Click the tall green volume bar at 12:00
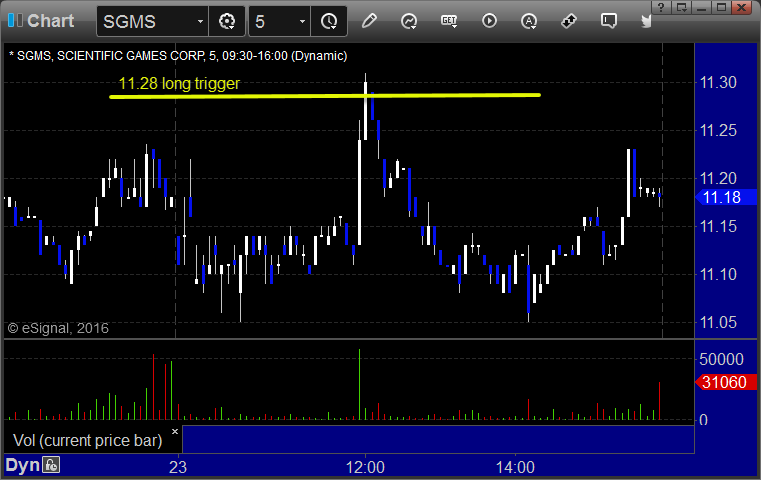This screenshot has width=761, height=480. click(x=360, y=384)
